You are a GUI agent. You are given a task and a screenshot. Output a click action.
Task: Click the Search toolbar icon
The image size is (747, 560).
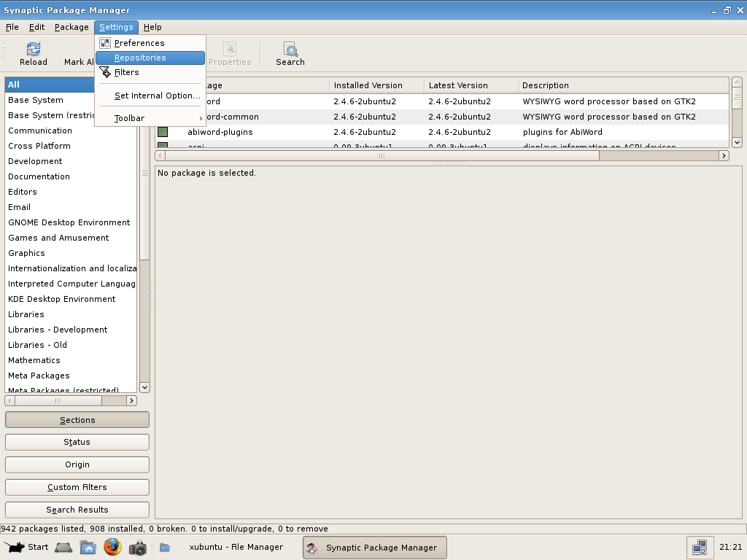pos(290,49)
